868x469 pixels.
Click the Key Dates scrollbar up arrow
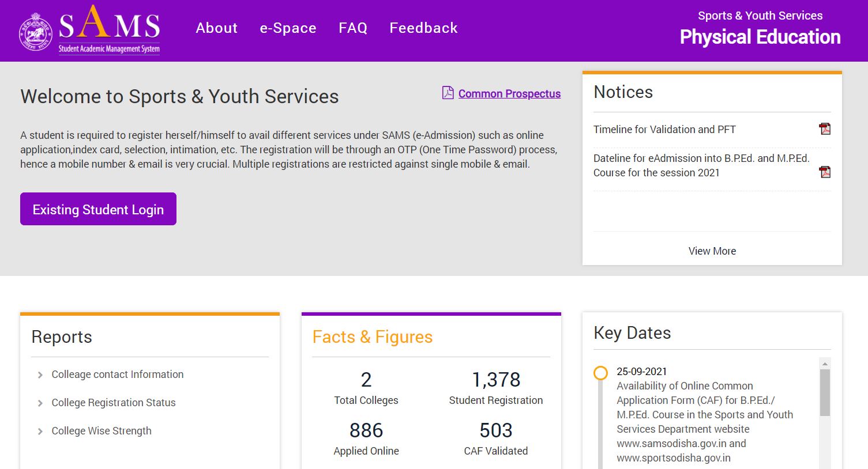coord(825,364)
